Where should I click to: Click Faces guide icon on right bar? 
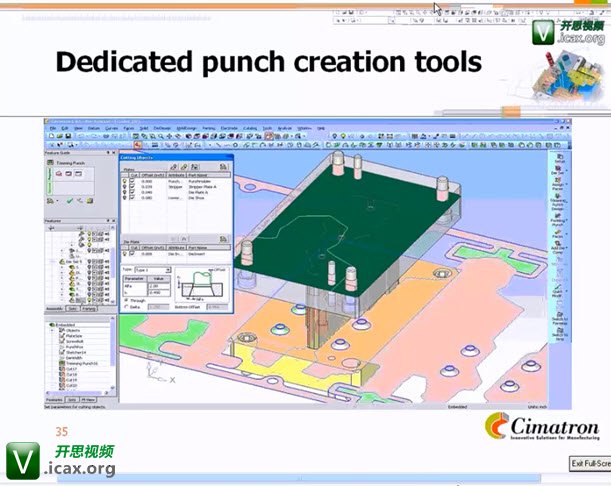click(558, 234)
